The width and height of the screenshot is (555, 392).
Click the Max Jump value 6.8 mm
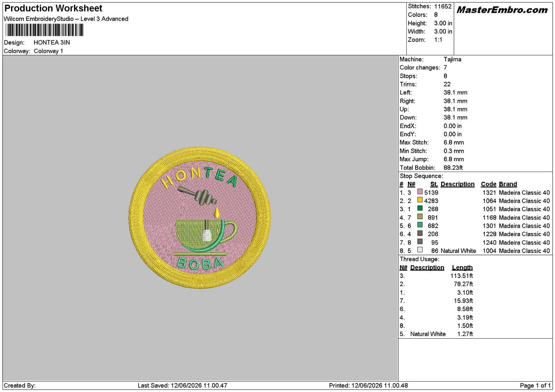[454, 159]
